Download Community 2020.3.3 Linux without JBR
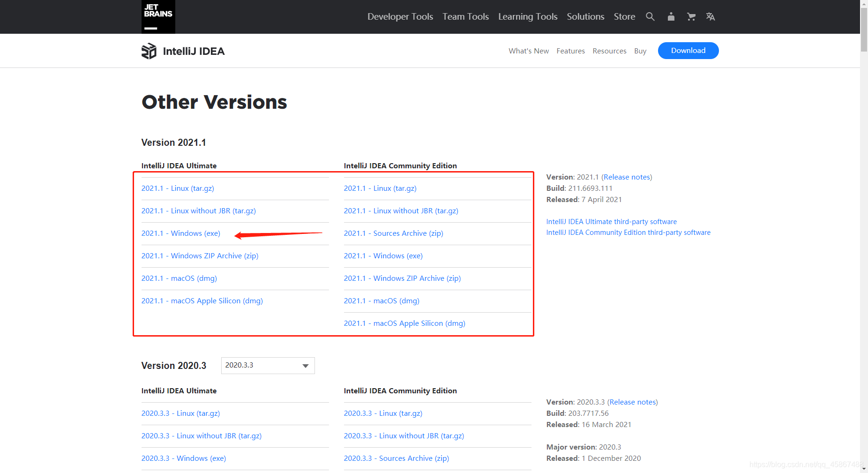This screenshot has width=868, height=473. click(404, 435)
